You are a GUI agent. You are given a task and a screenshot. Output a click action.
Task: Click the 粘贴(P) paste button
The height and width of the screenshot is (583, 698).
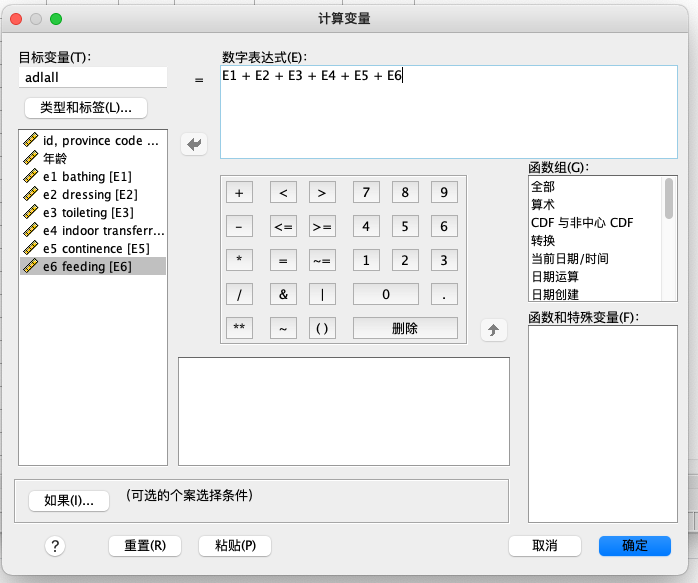tap(235, 546)
